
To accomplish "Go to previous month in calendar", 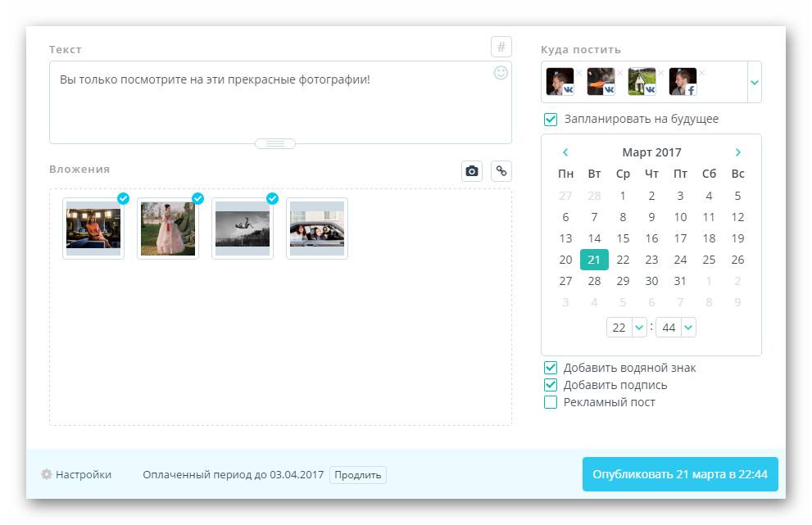I will [x=565, y=152].
